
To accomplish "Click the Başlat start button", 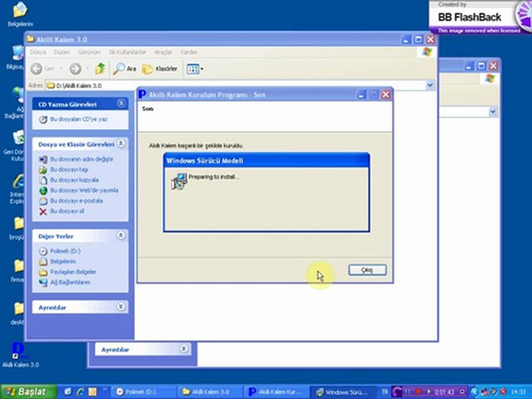I will tap(29, 392).
